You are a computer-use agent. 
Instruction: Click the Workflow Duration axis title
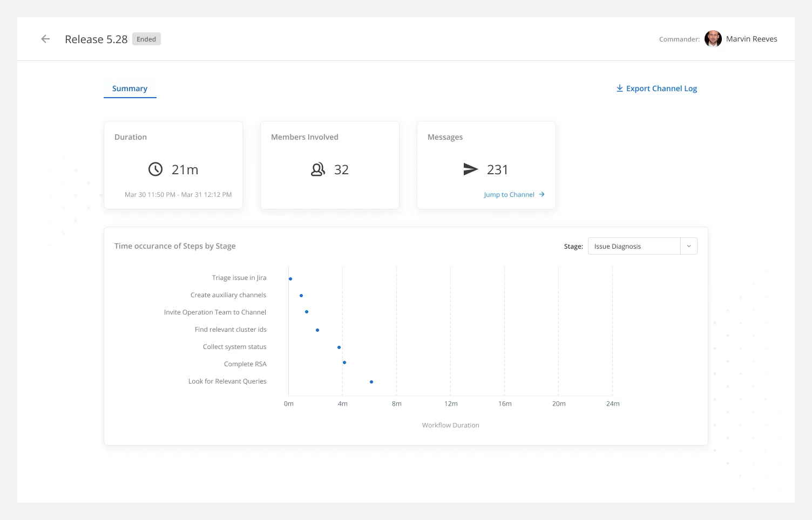click(x=451, y=425)
